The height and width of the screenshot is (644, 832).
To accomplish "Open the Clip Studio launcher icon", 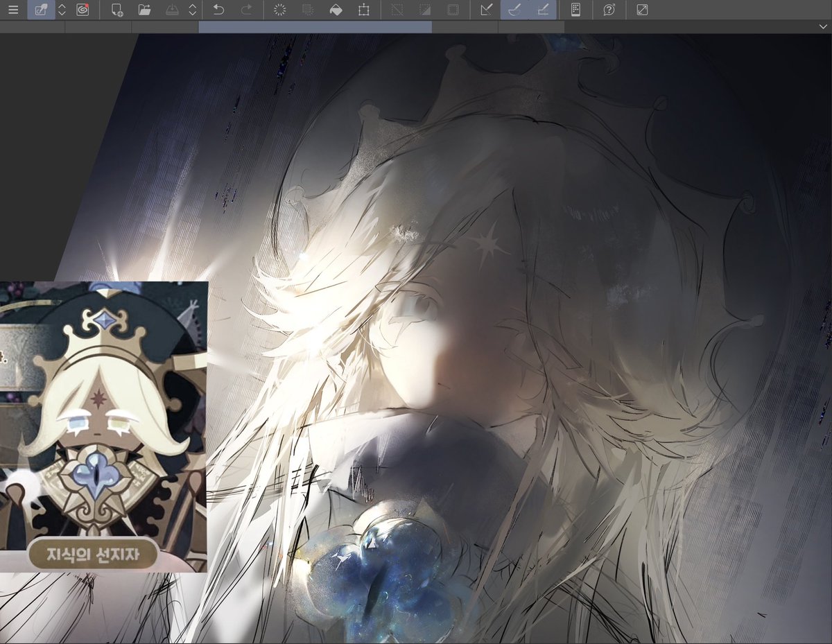I will [83, 10].
